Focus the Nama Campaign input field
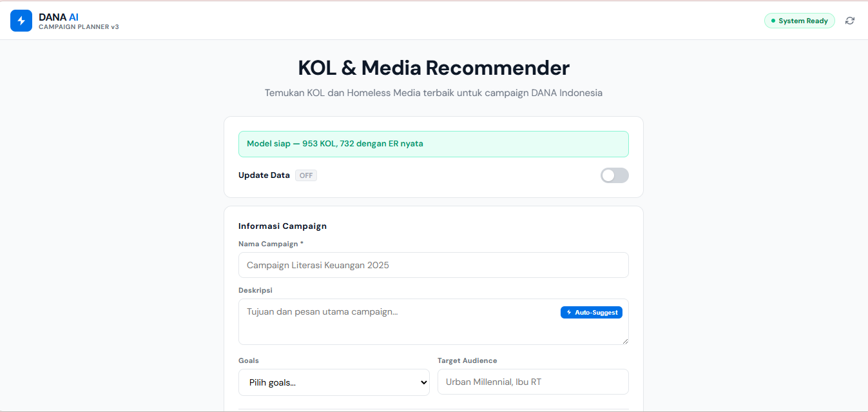This screenshot has height=412, width=868. click(x=434, y=265)
